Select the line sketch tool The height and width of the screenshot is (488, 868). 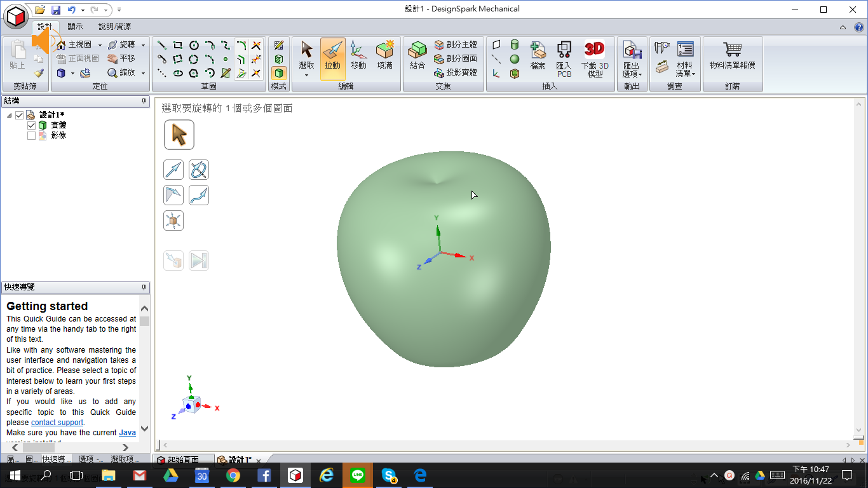coord(162,45)
